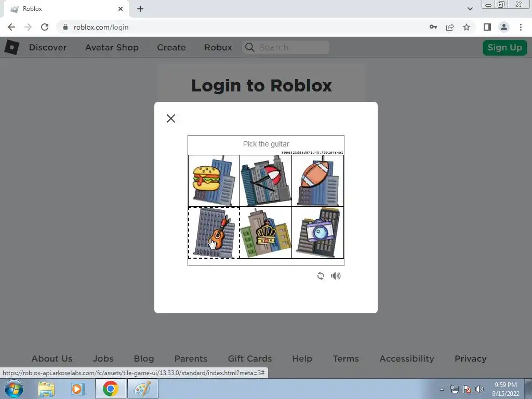Open Windows Media Player taskbar icon
532x399 pixels.
(77, 389)
